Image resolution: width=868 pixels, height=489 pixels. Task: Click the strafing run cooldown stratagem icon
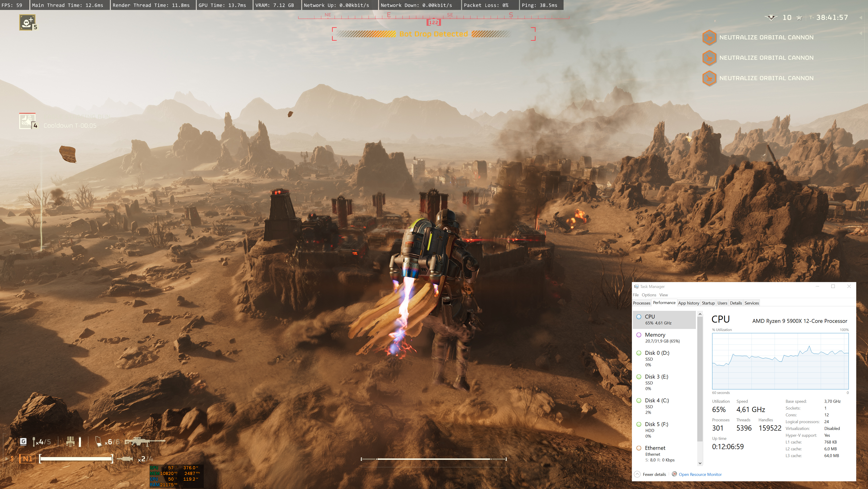(27, 121)
